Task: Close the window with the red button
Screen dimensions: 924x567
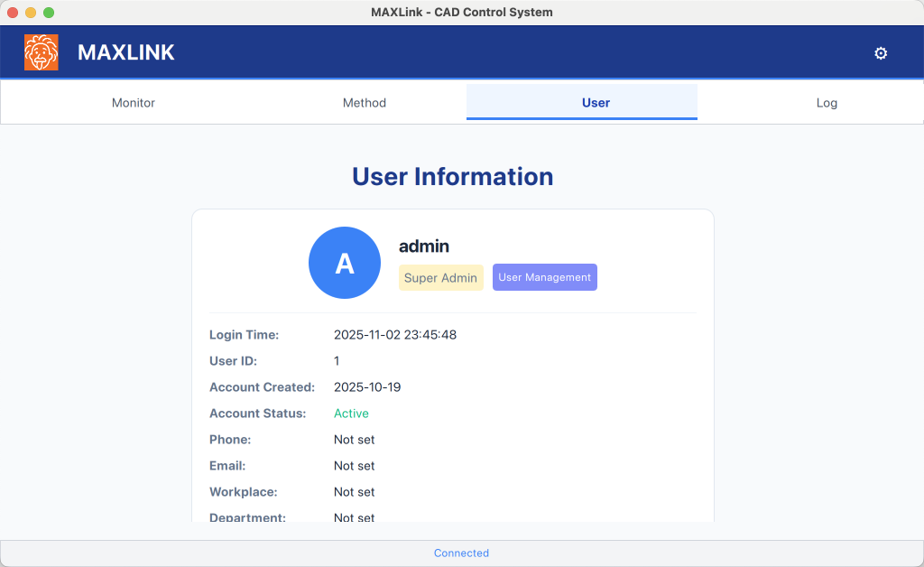Action: point(13,13)
